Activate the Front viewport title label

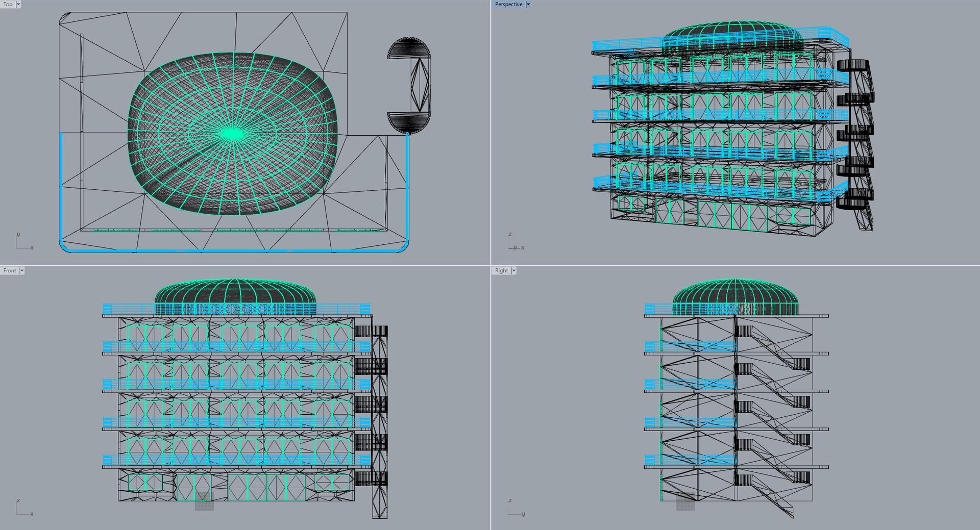pos(10,270)
